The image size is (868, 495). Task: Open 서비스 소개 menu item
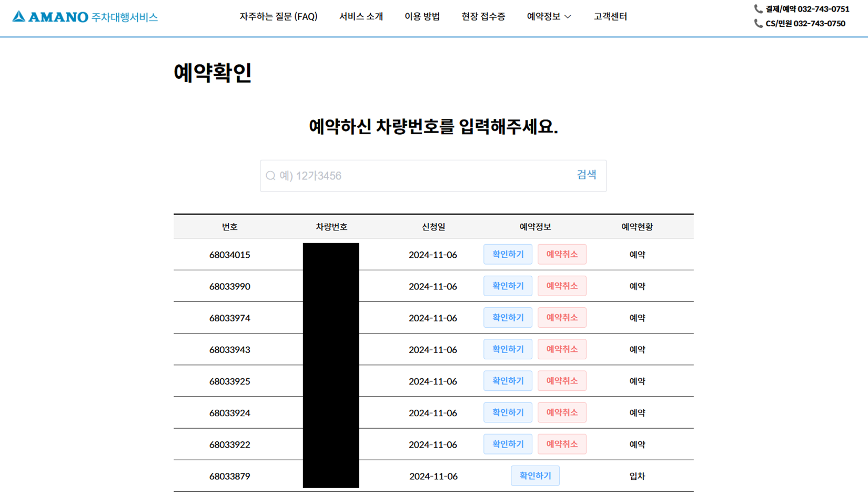pos(361,16)
